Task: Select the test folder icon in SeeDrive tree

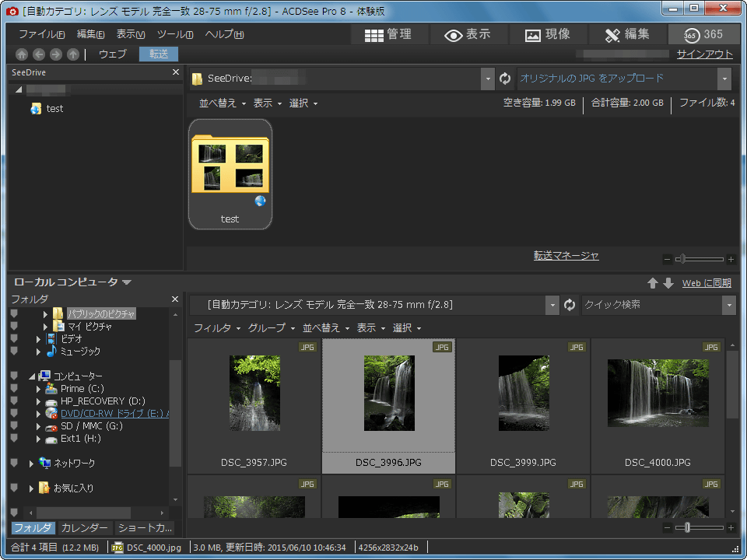Action: [36, 109]
